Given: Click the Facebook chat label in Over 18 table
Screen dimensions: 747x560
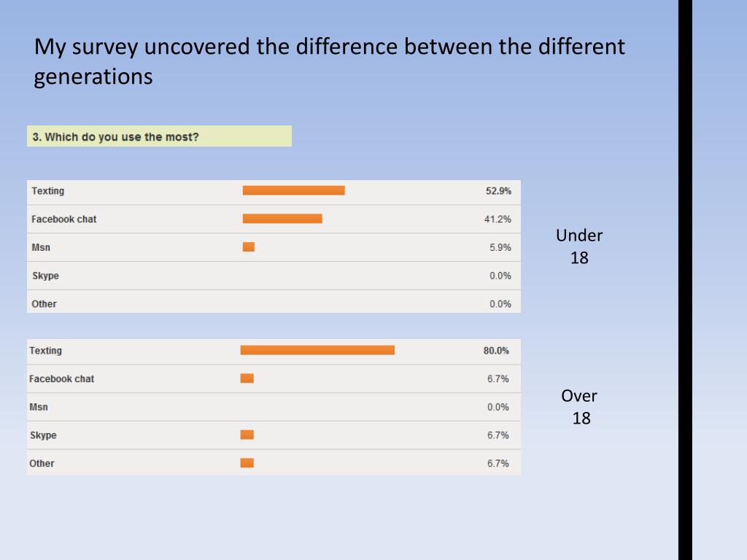Looking at the screenshot, I should click(61, 378).
